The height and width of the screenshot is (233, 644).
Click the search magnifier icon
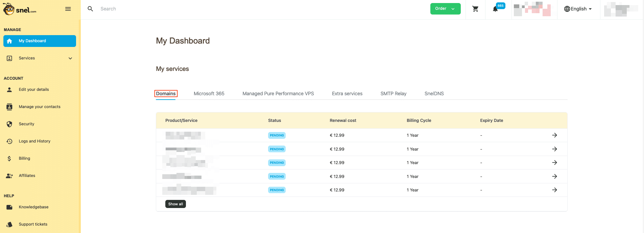point(90,9)
